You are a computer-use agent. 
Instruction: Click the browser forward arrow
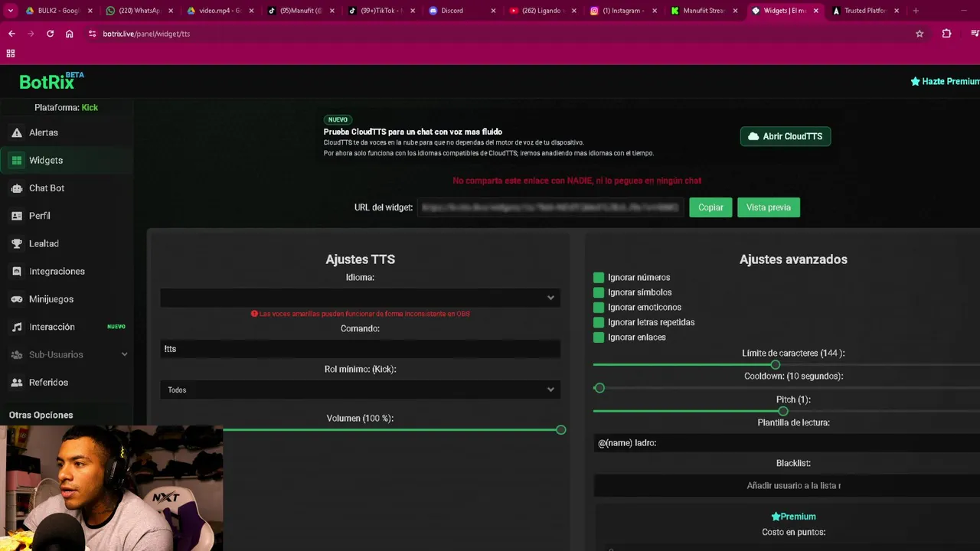pyautogui.click(x=31, y=34)
